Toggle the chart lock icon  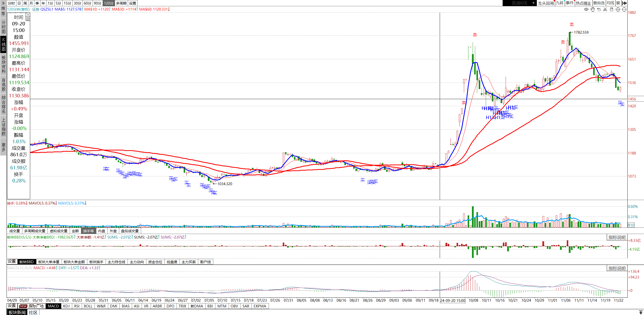(x=612, y=9)
